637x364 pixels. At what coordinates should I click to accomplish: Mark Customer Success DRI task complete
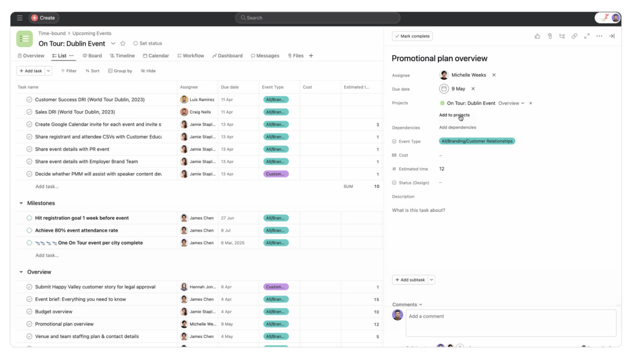29,99
